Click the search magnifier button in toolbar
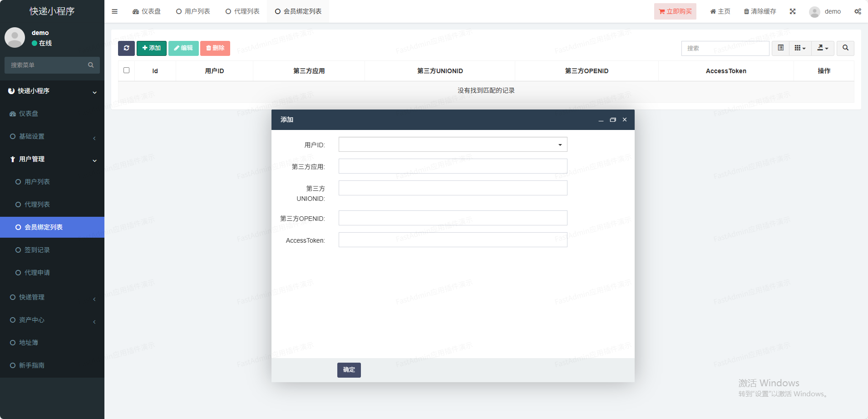Image resolution: width=868 pixels, height=419 pixels. click(x=845, y=48)
